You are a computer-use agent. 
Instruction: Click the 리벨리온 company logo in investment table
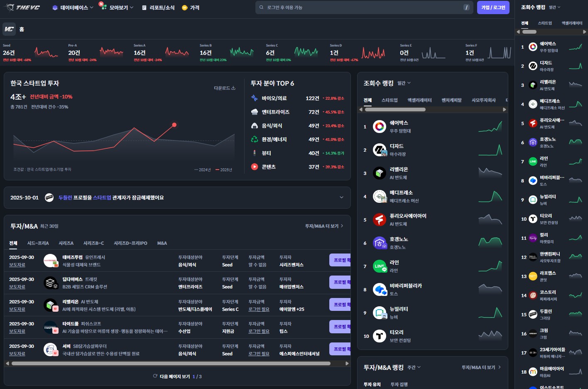pos(51,305)
